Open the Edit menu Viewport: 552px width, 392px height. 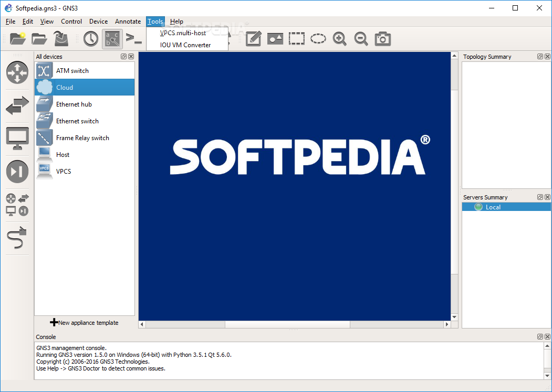[27, 22]
